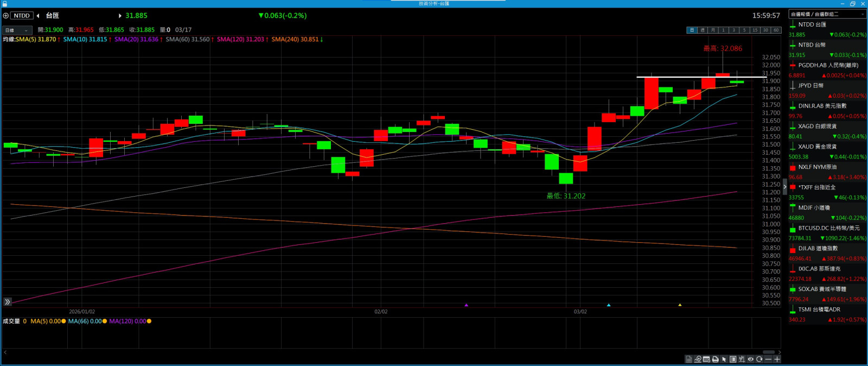Toggle the eye visibility icon

[x=750, y=359]
